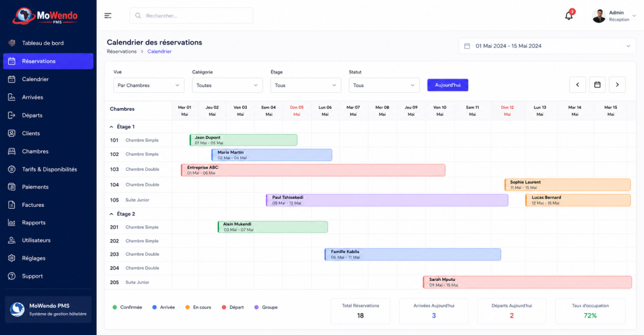Expand the date range 01 Mai - 15 Mai selector

[547, 46]
